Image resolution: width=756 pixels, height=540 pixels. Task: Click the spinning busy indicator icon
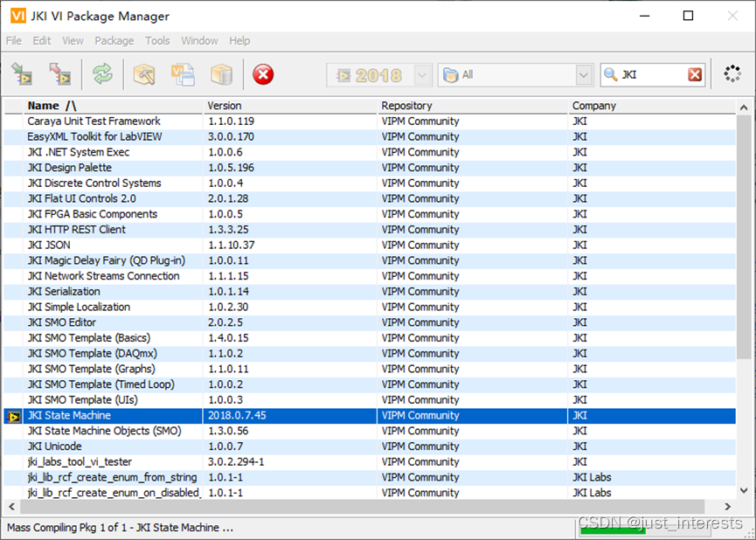pos(732,74)
